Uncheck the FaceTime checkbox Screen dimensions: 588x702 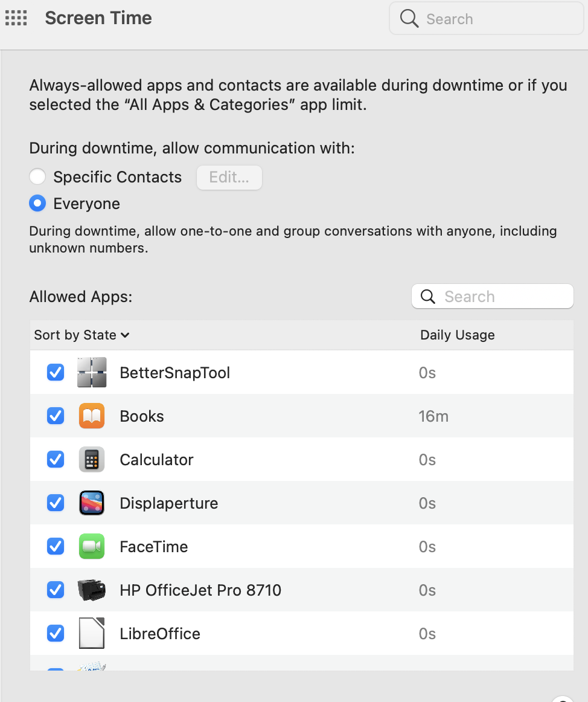(x=56, y=547)
